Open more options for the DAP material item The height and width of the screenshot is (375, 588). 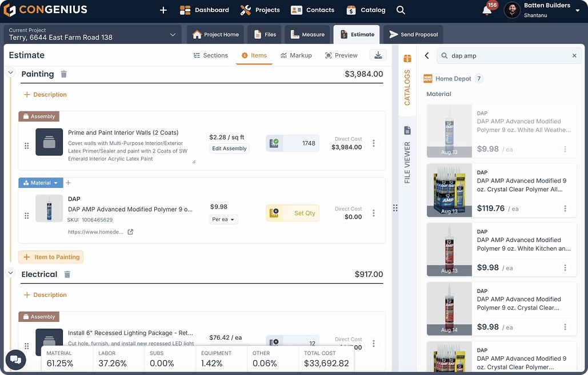click(x=374, y=213)
